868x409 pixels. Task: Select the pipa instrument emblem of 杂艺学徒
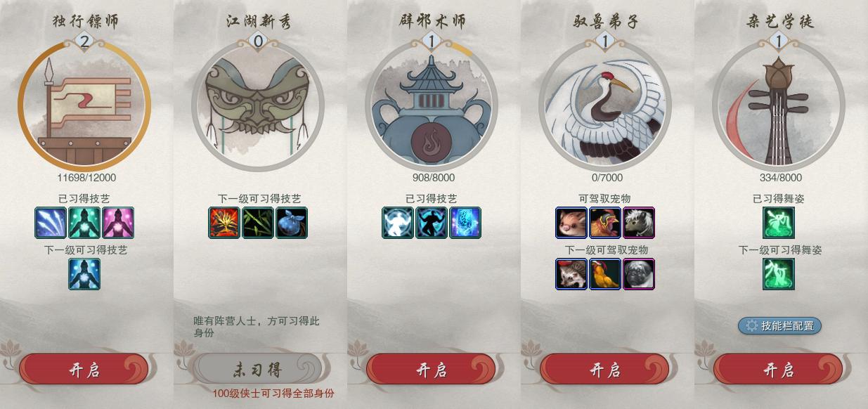(779, 105)
